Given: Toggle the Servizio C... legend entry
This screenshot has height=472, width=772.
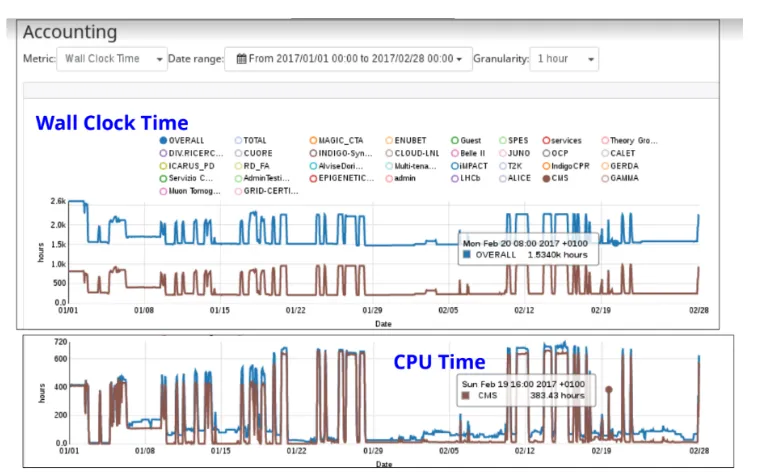Looking at the screenshot, I should (187, 178).
